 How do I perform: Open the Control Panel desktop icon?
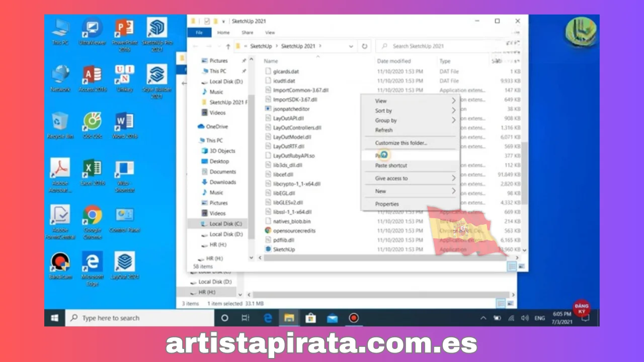pos(125,219)
